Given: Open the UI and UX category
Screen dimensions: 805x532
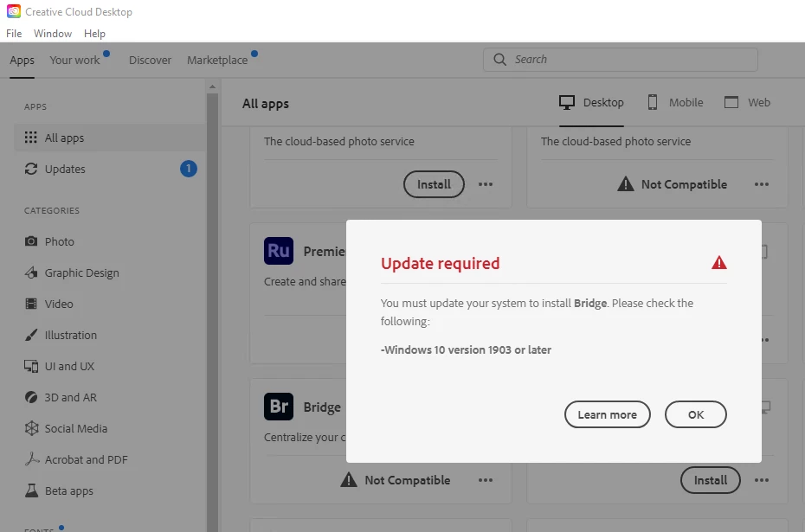Looking at the screenshot, I should 69,366.
